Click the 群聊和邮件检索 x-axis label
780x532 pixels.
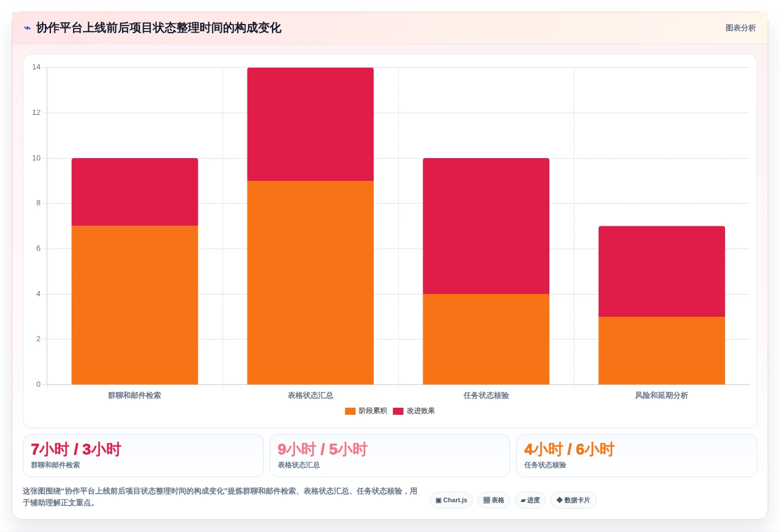(135, 395)
